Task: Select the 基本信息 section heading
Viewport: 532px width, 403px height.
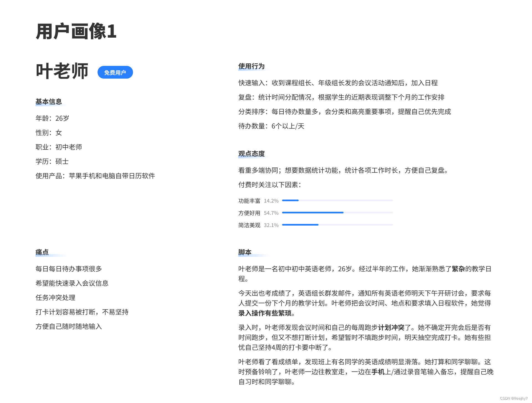Action: [x=49, y=102]
